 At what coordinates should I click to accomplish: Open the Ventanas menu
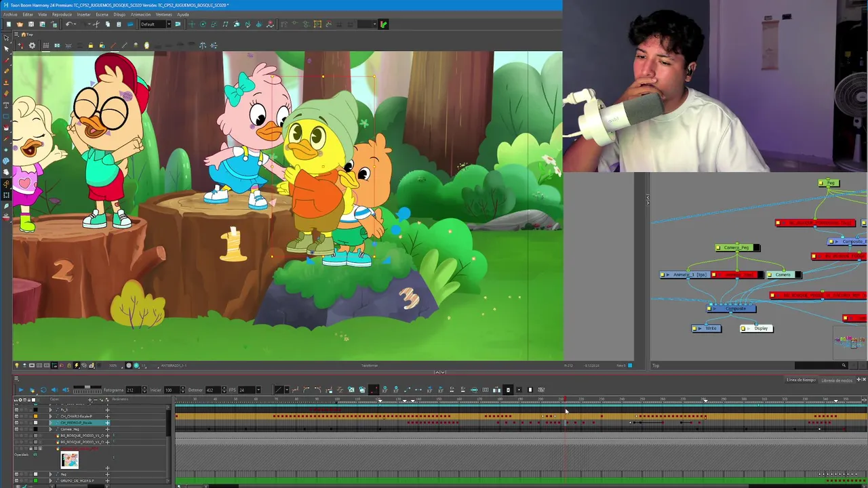pyautogui.click(x=163, y=14)
